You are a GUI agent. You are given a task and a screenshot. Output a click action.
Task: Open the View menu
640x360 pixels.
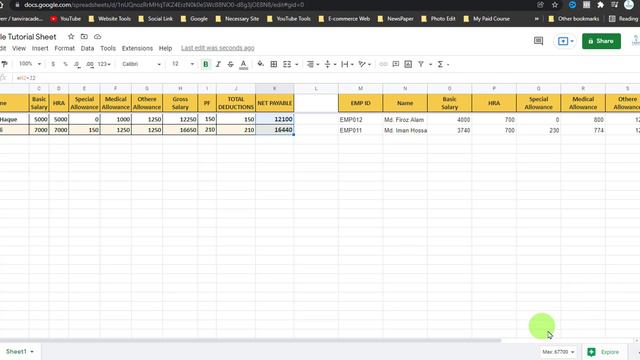tap(19, 48)
